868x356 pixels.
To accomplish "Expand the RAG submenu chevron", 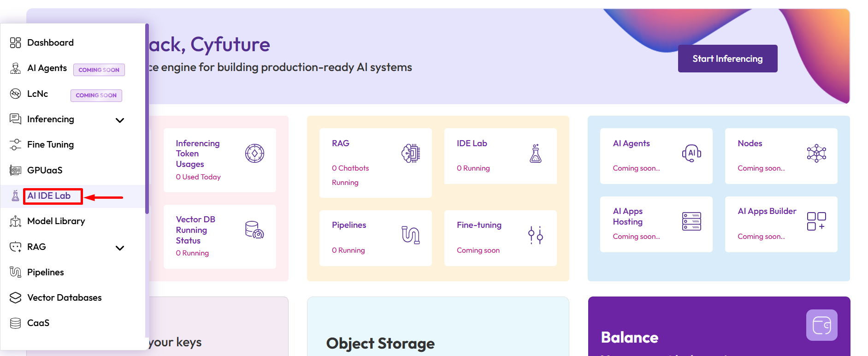I will point(120,248).
